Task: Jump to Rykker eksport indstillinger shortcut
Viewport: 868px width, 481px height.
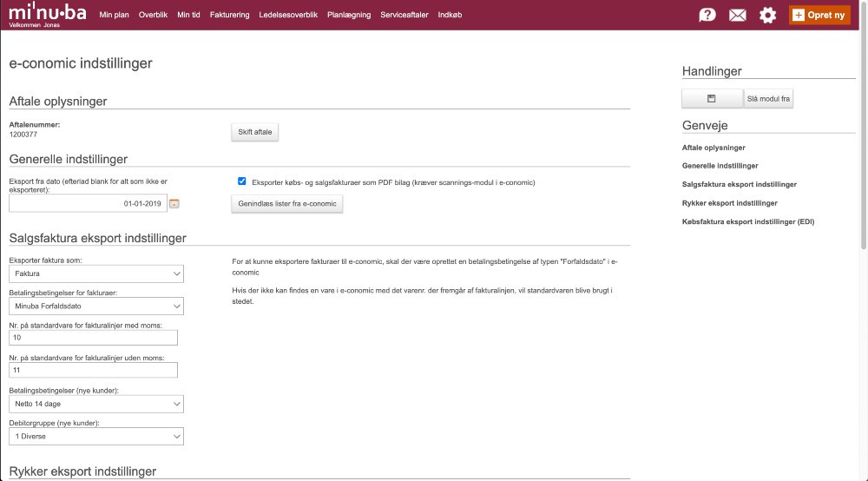Action: (x=729, y=203)
